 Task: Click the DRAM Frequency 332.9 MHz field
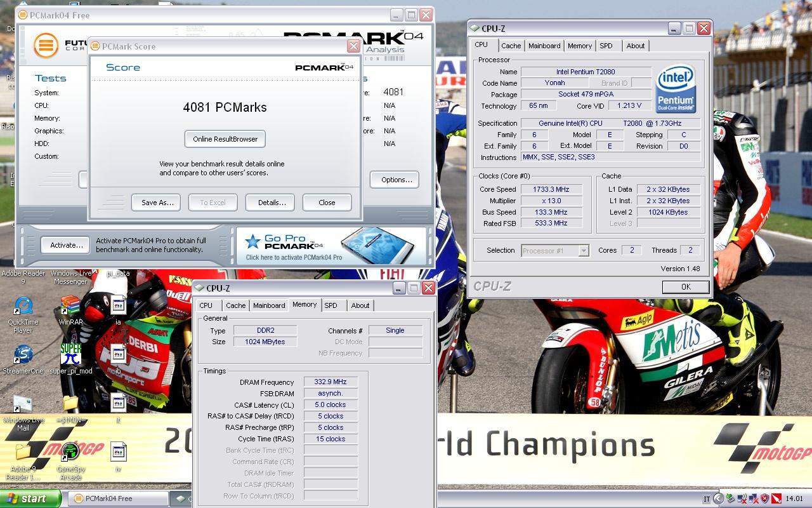331,382
